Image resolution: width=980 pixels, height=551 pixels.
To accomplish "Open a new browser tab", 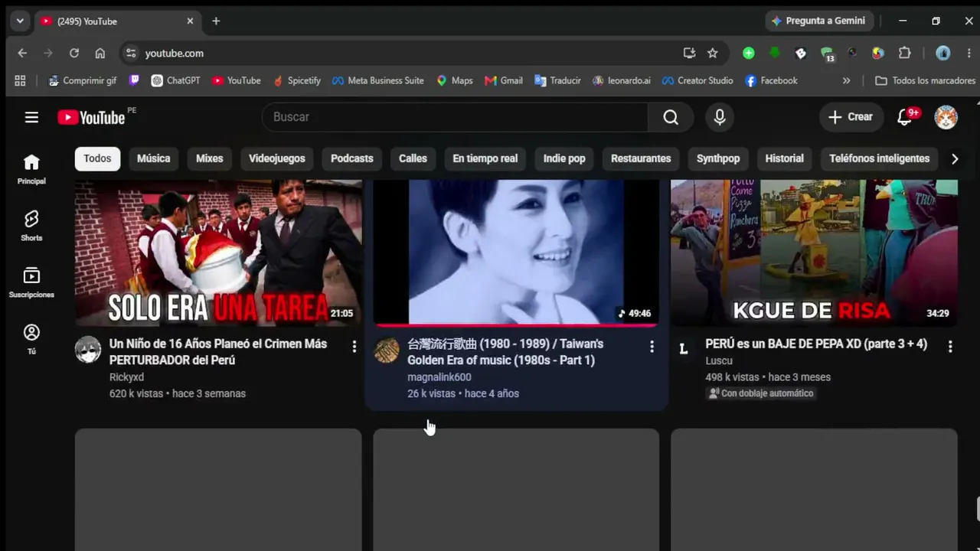I will (216, 21).
